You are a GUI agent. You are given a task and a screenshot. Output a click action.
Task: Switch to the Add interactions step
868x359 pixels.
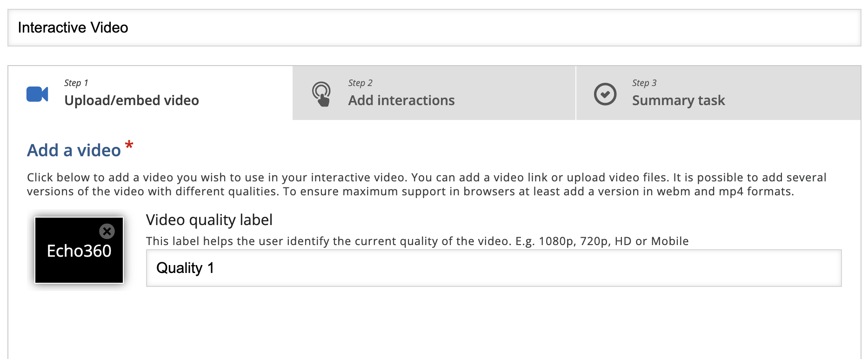point(401,100)
